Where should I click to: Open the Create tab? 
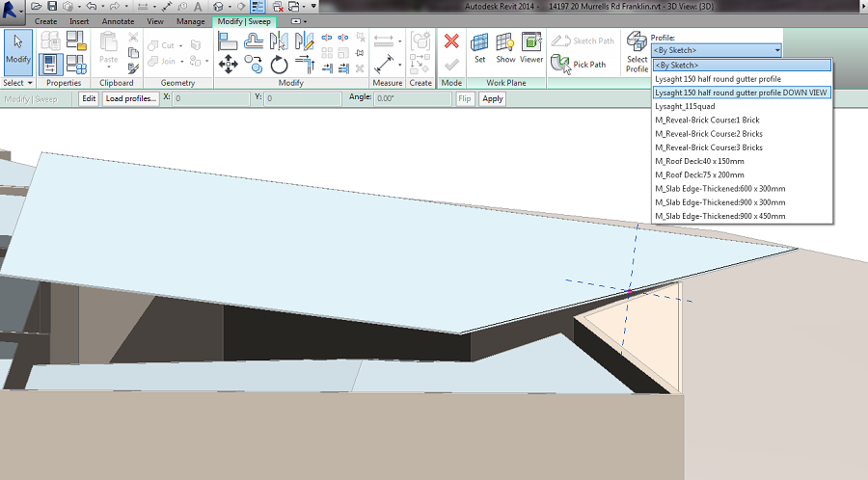click(x=45, y=21)
